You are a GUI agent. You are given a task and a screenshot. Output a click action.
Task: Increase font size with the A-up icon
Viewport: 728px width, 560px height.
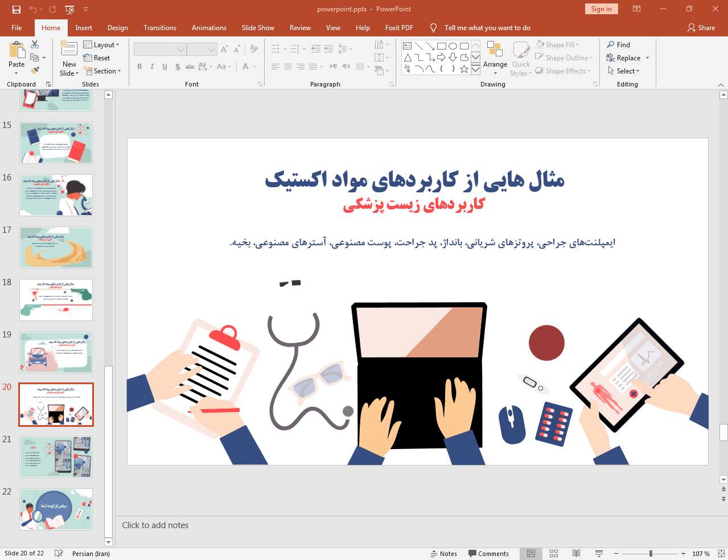coord(224,50)
